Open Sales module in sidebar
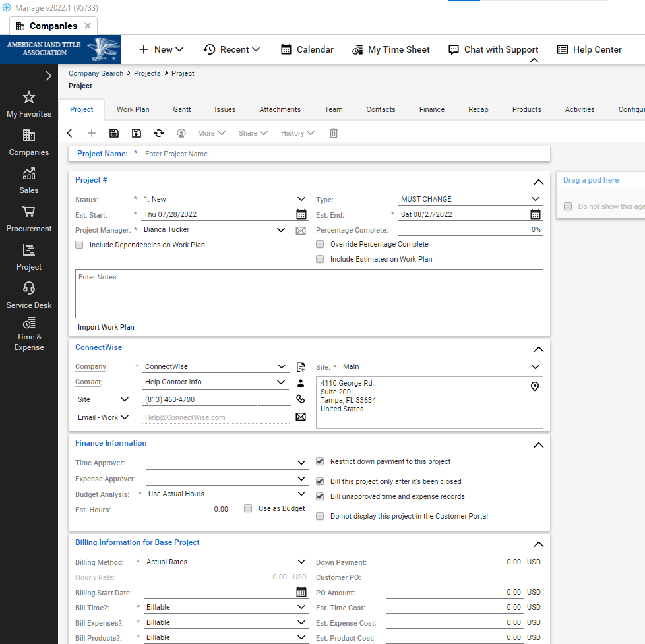645x644 pixels. (x=29, y=181)
